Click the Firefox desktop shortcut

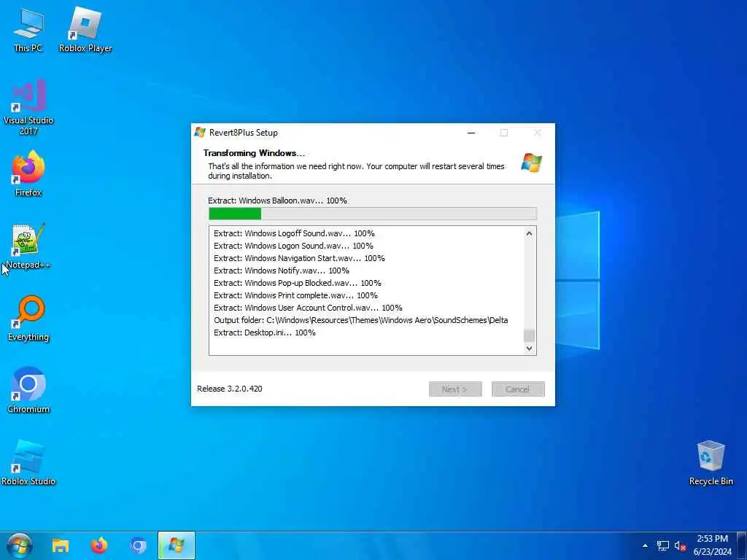tap(28, 174)
